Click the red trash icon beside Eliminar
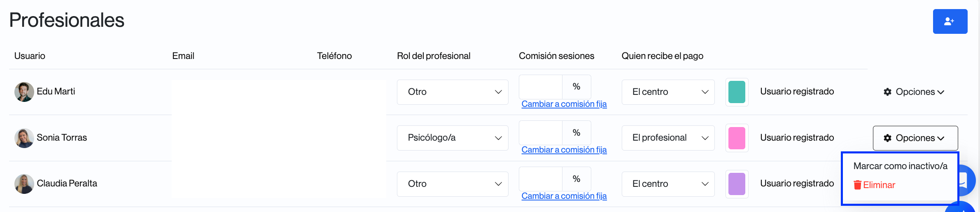 point(857,185)
